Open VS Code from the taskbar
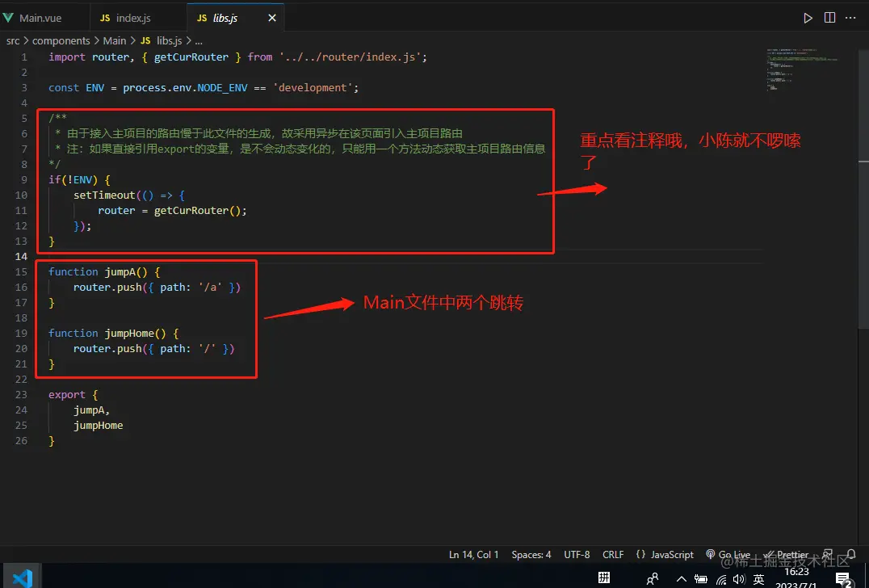 point(22,577)
